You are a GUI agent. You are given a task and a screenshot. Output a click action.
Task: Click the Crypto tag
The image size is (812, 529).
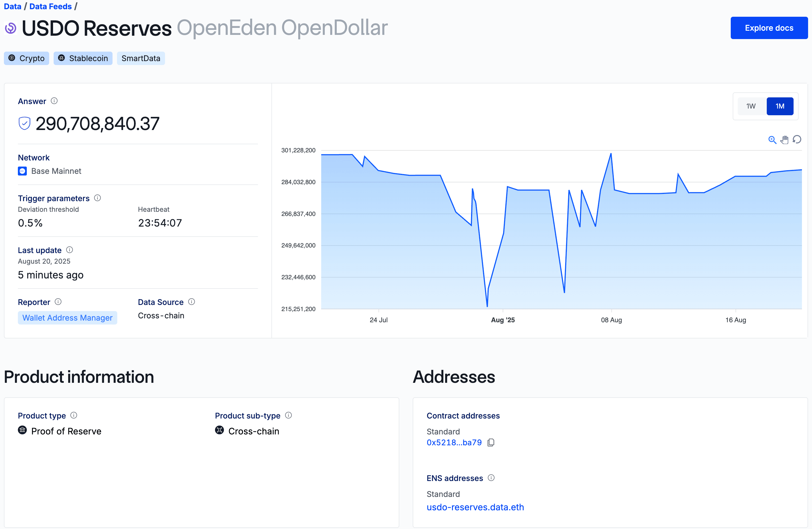coord(27,58)
